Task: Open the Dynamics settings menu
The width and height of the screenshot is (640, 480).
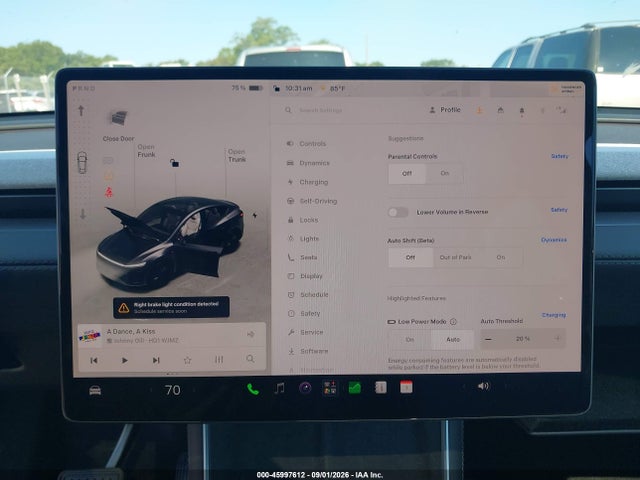Action: click(x=308, y=163)
